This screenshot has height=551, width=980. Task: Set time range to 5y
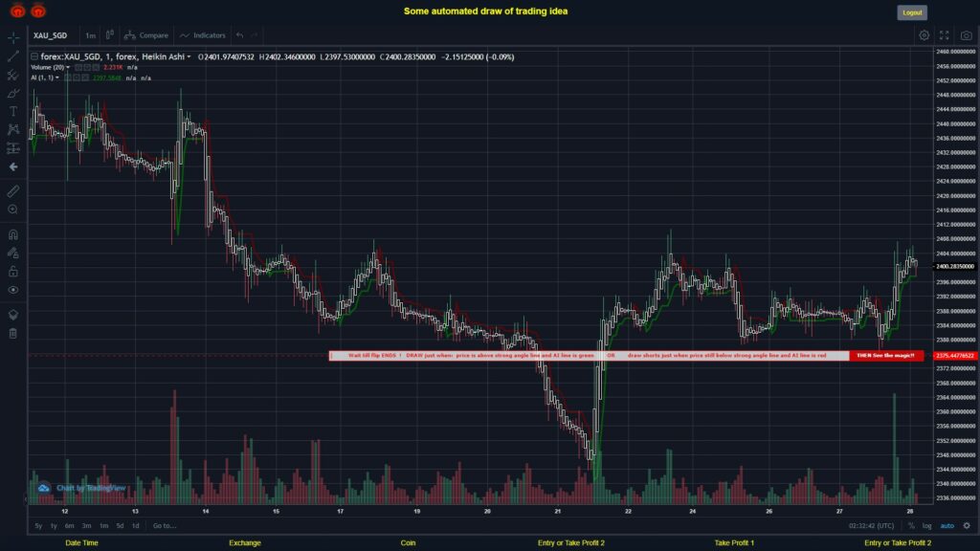tap(38, 526)
